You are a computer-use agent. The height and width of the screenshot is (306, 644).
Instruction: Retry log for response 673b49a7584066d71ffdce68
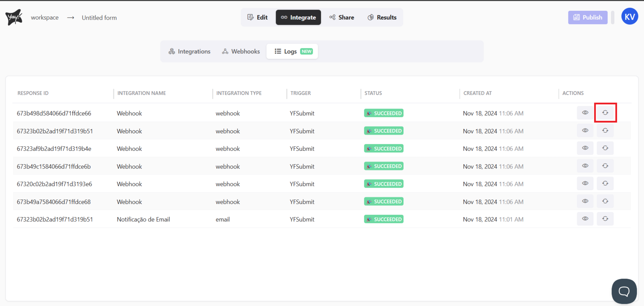pos(605,201)
